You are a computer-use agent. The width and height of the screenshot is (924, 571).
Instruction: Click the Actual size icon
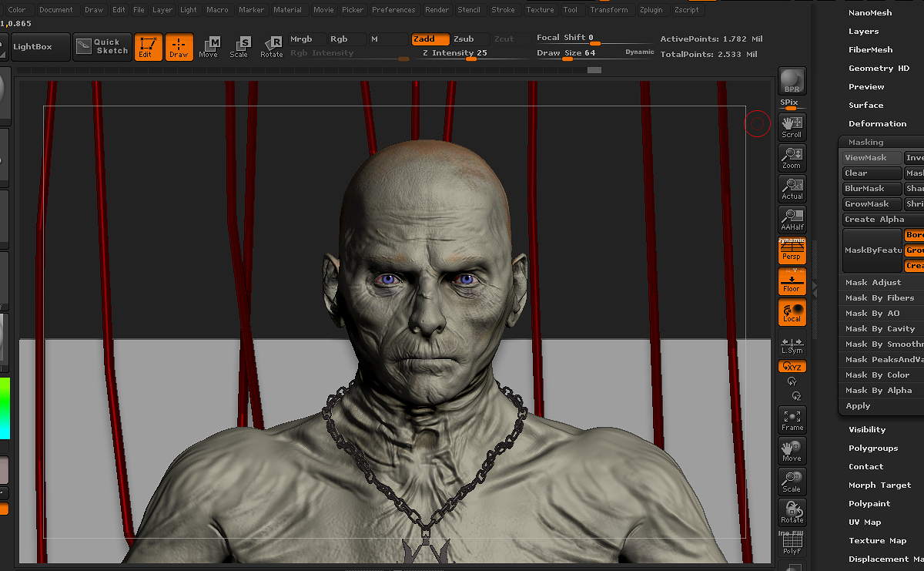[792, 189]
